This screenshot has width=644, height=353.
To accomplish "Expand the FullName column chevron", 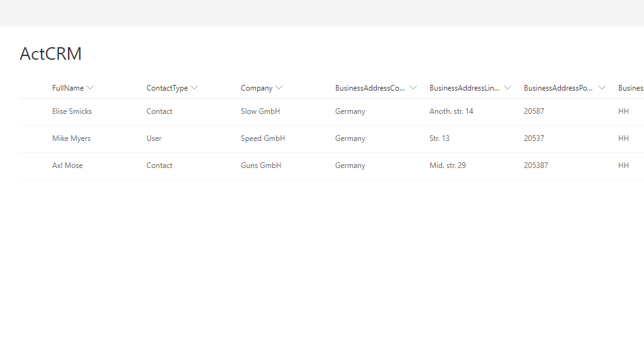I will coord(91,88).
